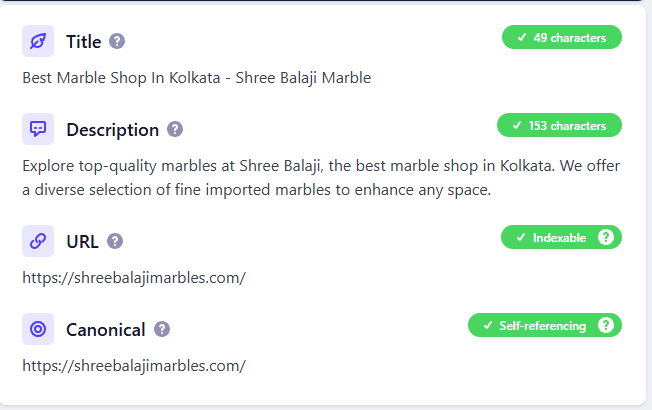Screen dimensions: 652x410
Task: Click the 49 characters badge
Action: (561, 37)
